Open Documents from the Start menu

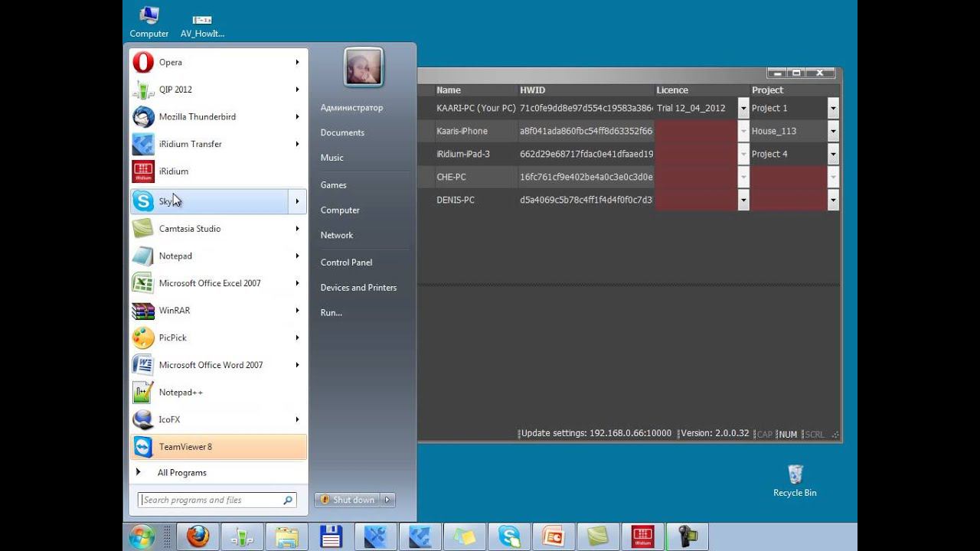(x=342, y=132)
